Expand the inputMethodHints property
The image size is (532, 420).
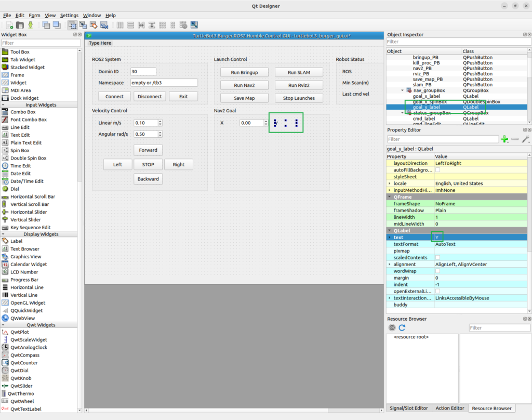click(x=390, y=190)
